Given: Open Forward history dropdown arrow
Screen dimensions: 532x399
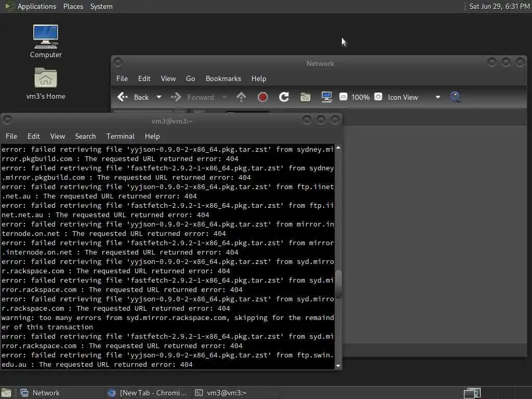Looking at the screenshot, I should pos(224,97).
